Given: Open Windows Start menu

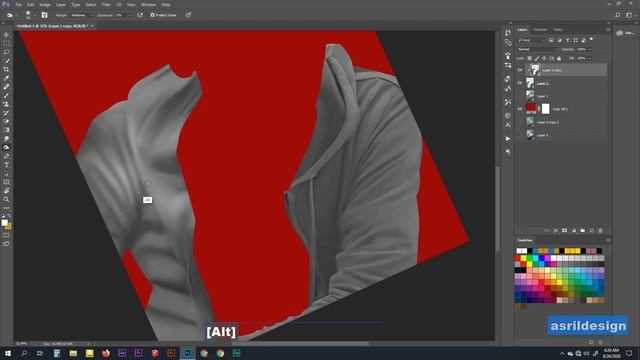Looking at the screenshot, I should click(x=8, y=353).
